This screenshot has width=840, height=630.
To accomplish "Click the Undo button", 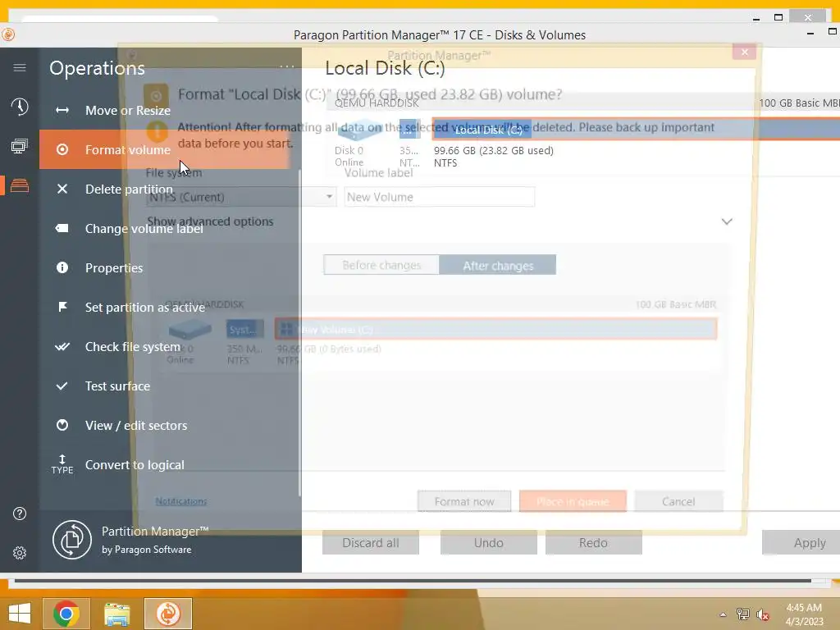I will coord(489,543).
